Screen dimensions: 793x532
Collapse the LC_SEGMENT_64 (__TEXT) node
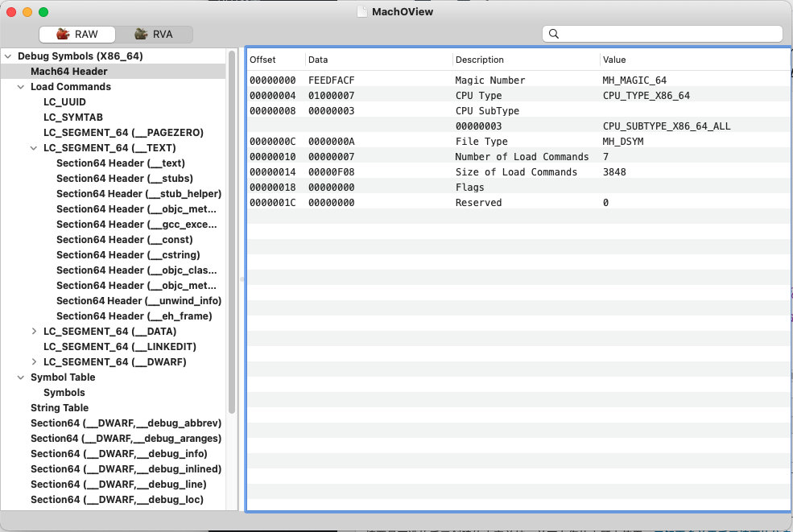[x=34, y=148]
